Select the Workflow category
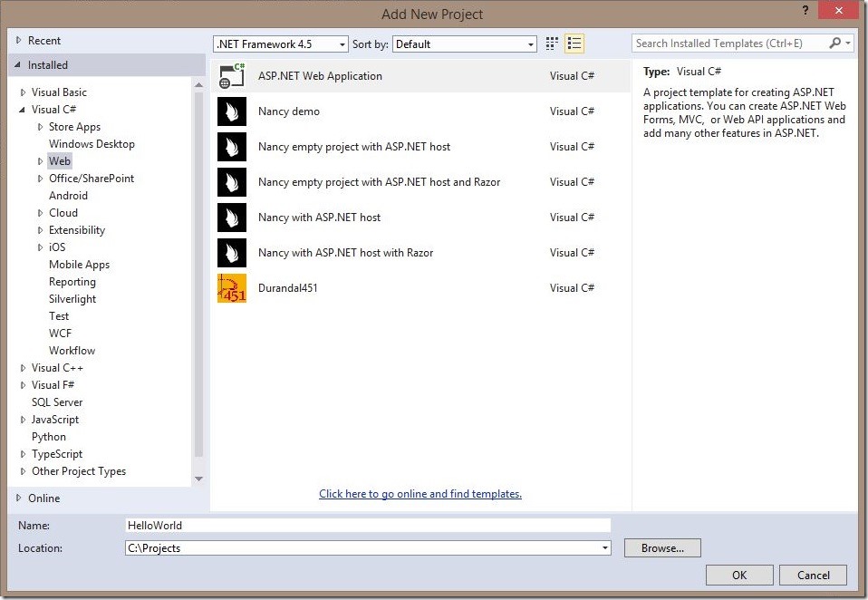Image resolution: width=868 pixels, height=600 pixels. tap(72, 351)
